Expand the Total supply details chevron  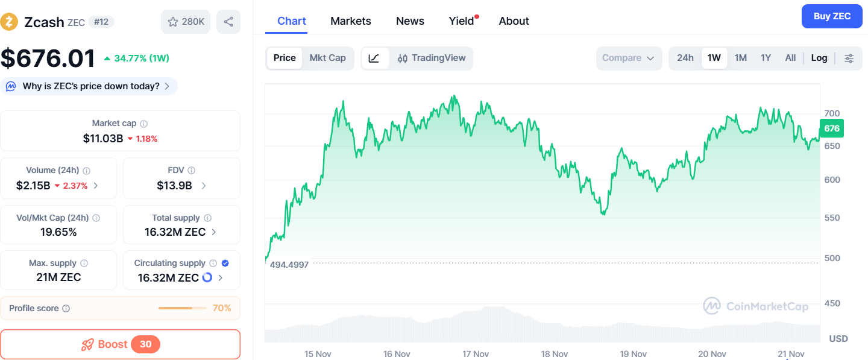[214, 232]
